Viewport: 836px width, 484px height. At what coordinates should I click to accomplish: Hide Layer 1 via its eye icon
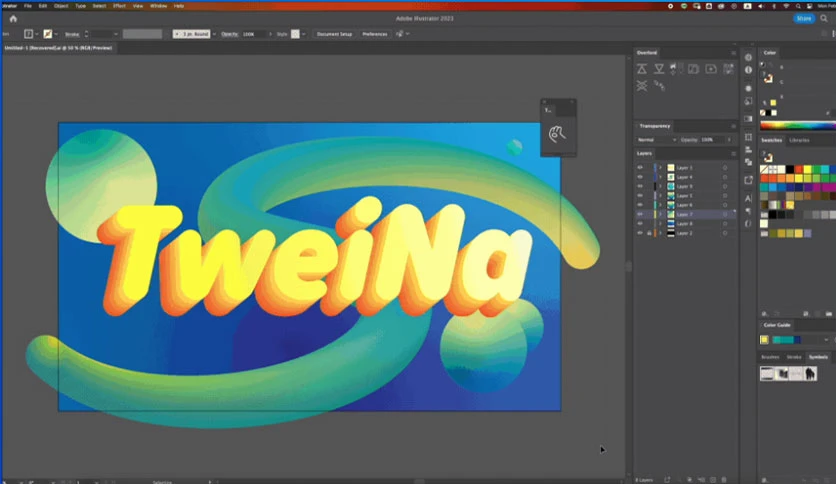640,168
